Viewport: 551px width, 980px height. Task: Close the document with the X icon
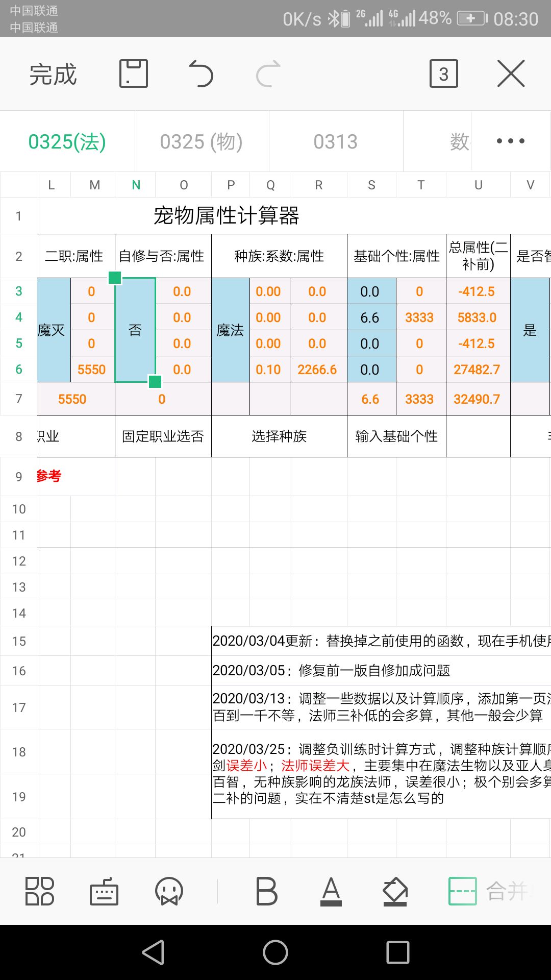click(511, 73)
